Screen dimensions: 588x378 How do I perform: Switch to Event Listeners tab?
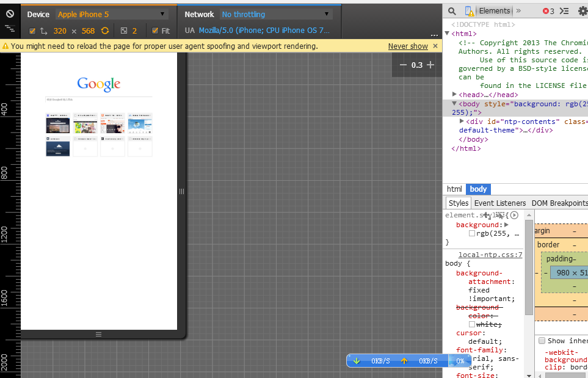pyautogui.click(x=500, y=203)
